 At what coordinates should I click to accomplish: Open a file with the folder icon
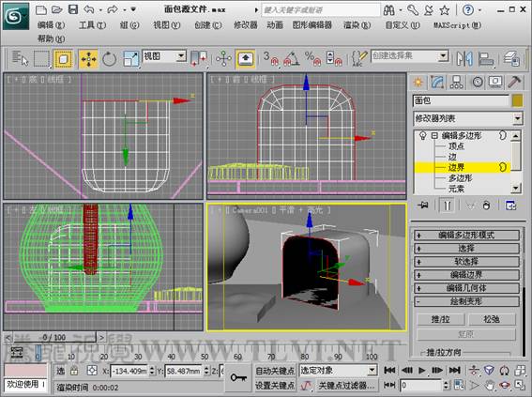click(x=57, y=9)
